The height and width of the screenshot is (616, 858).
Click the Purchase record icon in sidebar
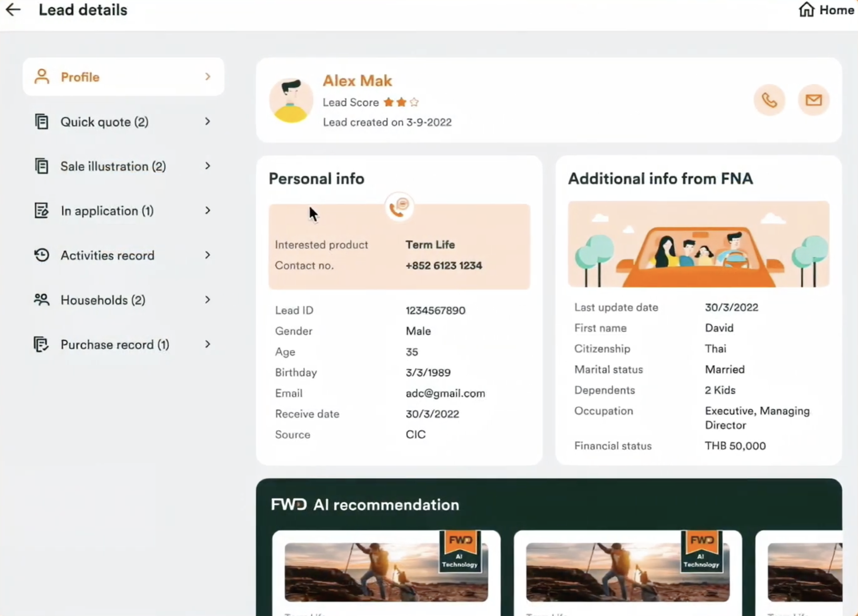click(x=41, y=344)
